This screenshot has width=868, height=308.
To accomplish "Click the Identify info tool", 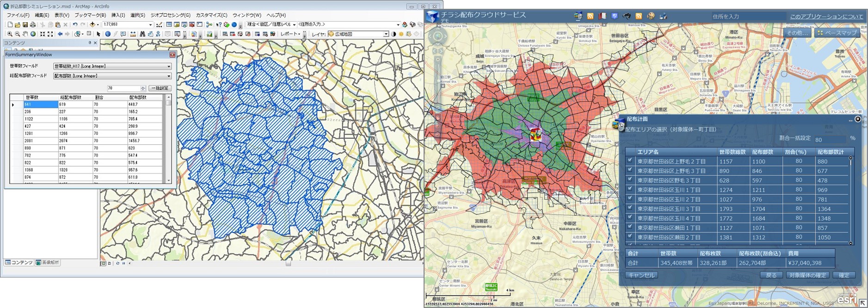I will click(107, 34).
